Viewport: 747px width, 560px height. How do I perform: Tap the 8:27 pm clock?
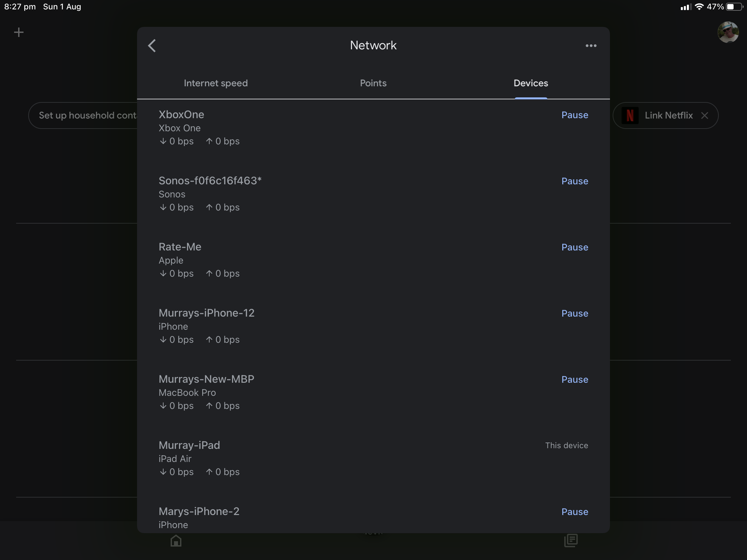click(20, 7)
